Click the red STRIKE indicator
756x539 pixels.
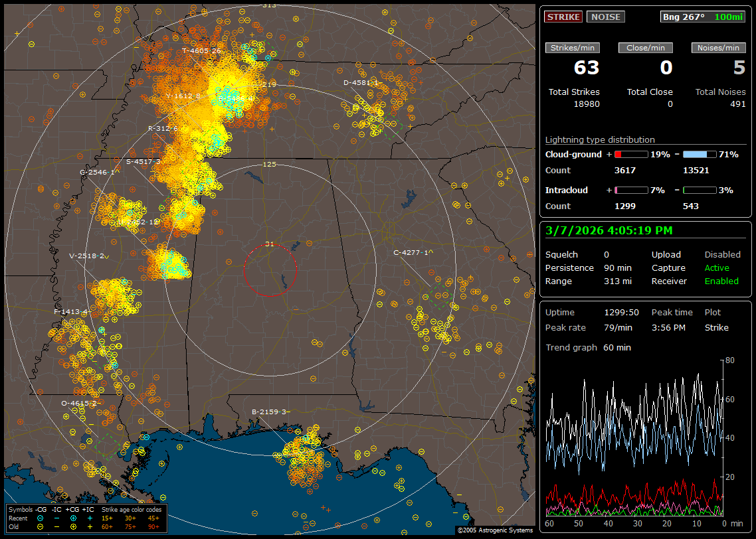[563, 17]
